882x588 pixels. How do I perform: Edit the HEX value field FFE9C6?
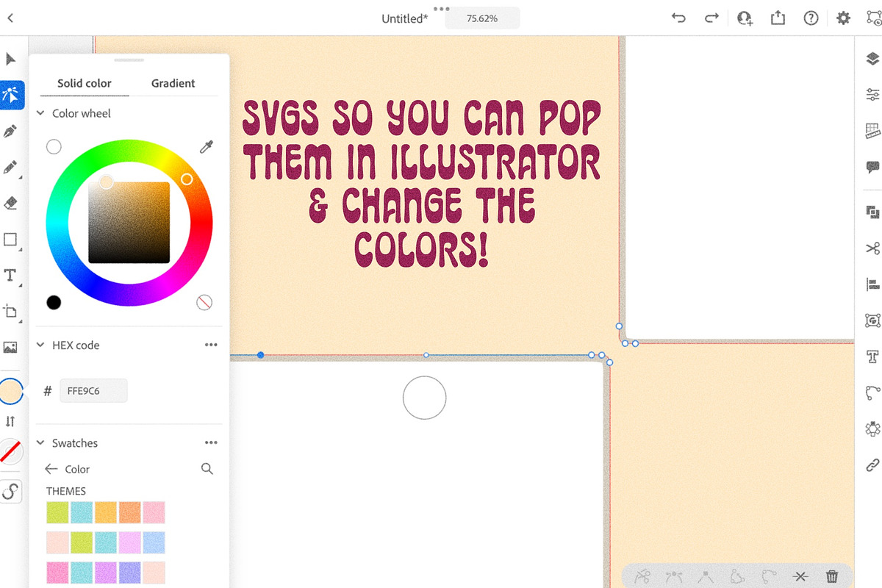pos(93,391)
